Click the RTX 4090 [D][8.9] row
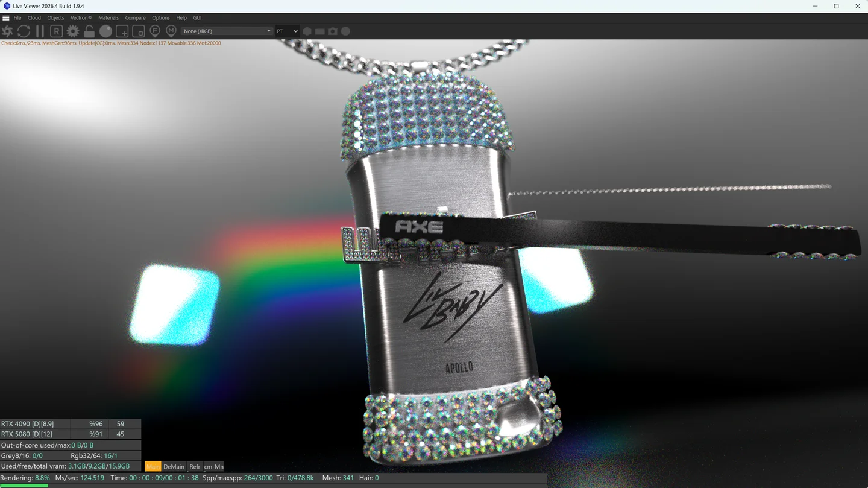 (x=71, y=424)
